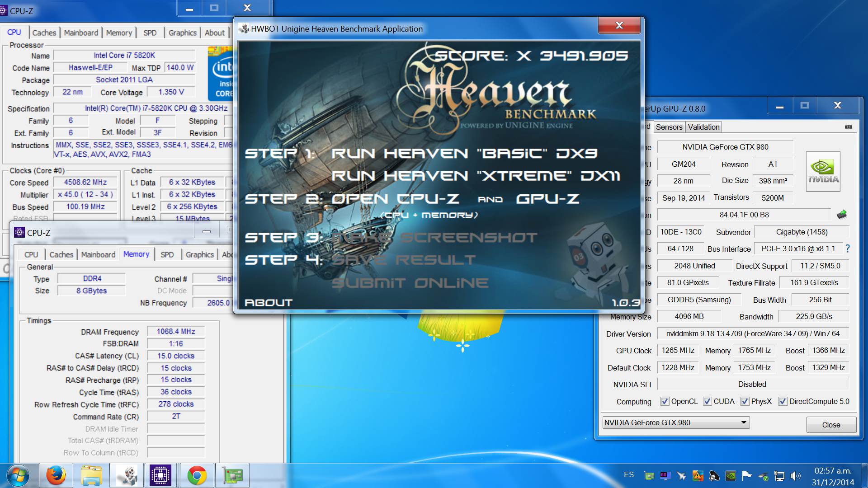Click the orange warning triangle tray icon
The image size is (868, 488).
pyautogui.click(x=698, y=475)
